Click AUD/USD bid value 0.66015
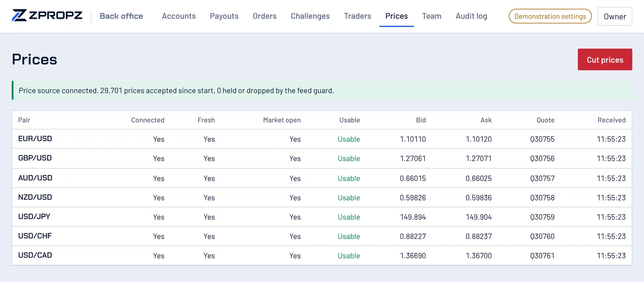 click(413, 178)
